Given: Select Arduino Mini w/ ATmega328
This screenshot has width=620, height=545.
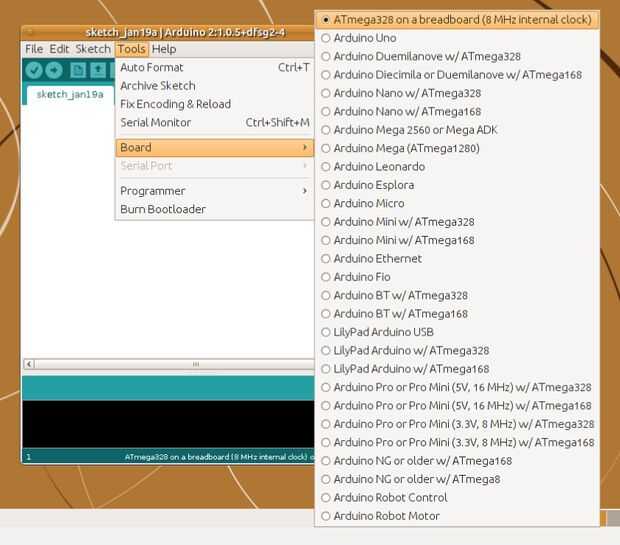Looking at the screenshot, I should click(x=457, y=222).
